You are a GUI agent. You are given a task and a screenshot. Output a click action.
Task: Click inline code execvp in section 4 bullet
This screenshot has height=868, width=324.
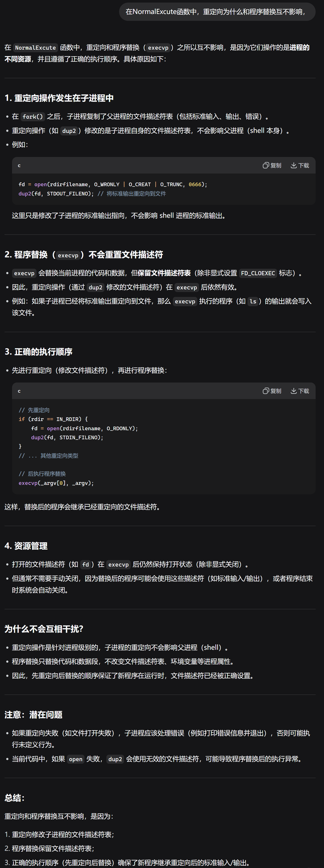tap(118, 564)
